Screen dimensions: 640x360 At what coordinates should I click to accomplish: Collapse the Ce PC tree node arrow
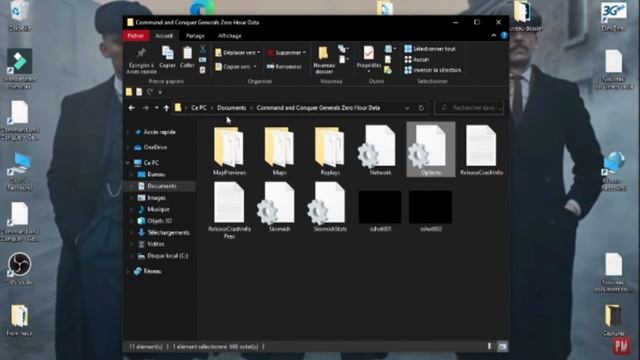pos(128,162)
